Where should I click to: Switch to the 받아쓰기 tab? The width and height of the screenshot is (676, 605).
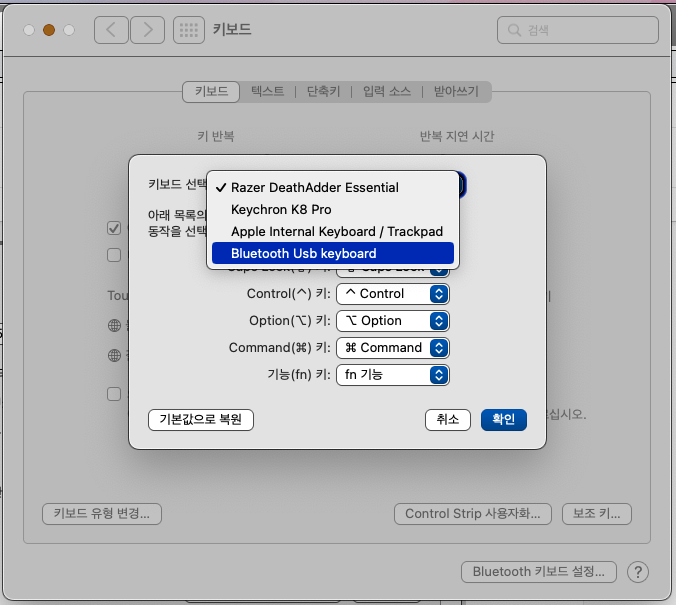(456, 91)
